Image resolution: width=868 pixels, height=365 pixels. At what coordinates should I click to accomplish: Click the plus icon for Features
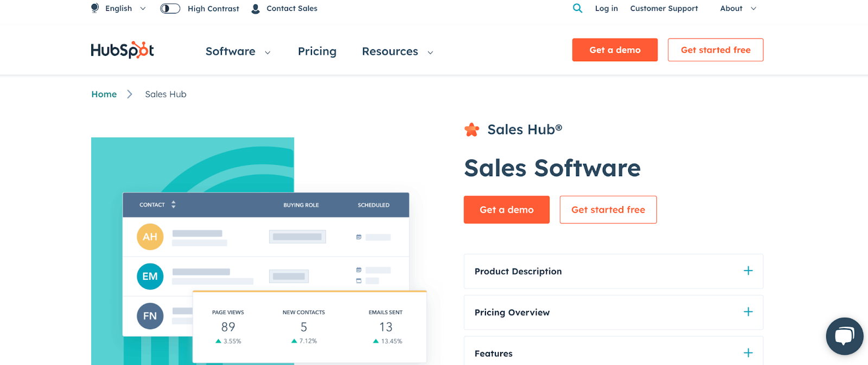pos(748,353)
